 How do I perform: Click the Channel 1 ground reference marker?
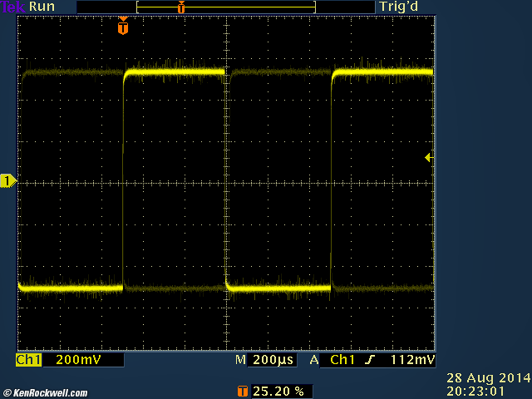click(7, 181)
